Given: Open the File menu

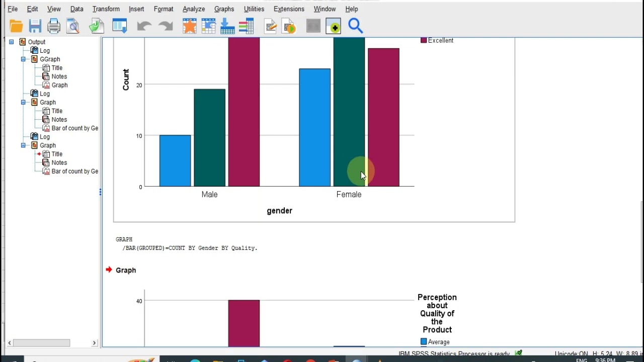Looking at the screenshot, I should 13,9.
